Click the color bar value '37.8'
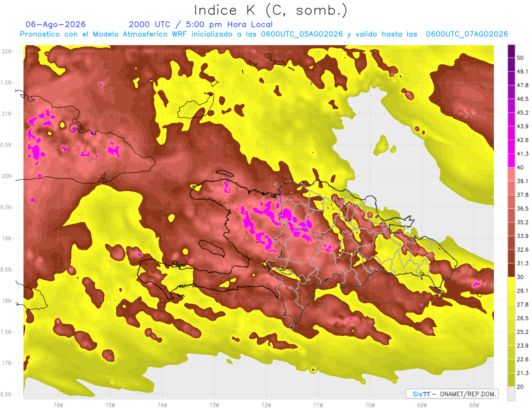The image size is (532, 411). click(523, 195)
